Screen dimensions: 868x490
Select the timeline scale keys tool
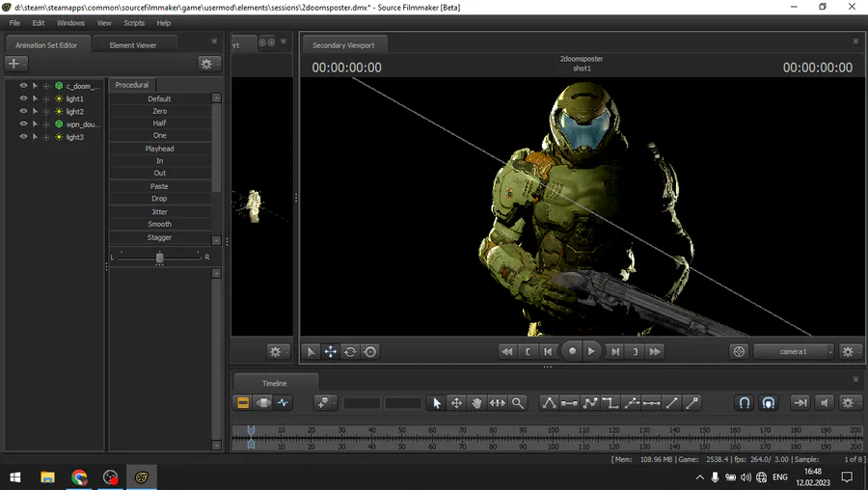pyautogui.click(x=497, y=403)
